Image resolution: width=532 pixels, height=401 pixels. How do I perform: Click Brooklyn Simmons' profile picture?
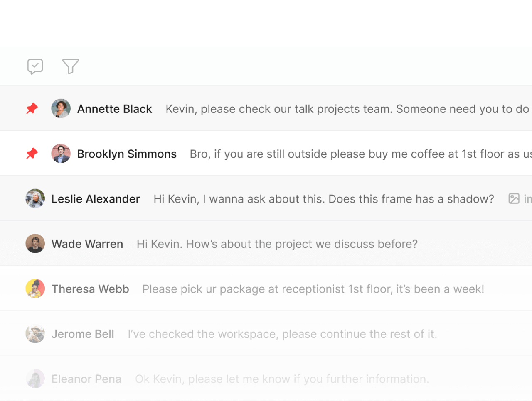61,154
